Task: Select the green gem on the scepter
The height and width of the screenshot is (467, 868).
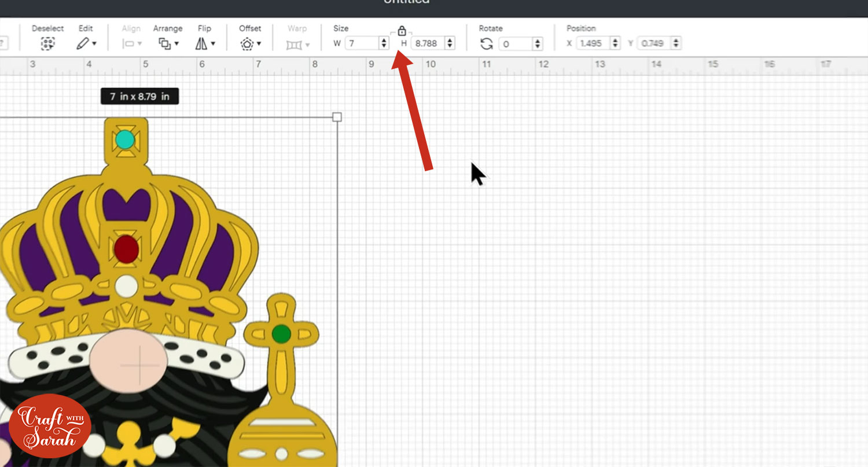Action: pyautogui.click(x=281, y=334)
